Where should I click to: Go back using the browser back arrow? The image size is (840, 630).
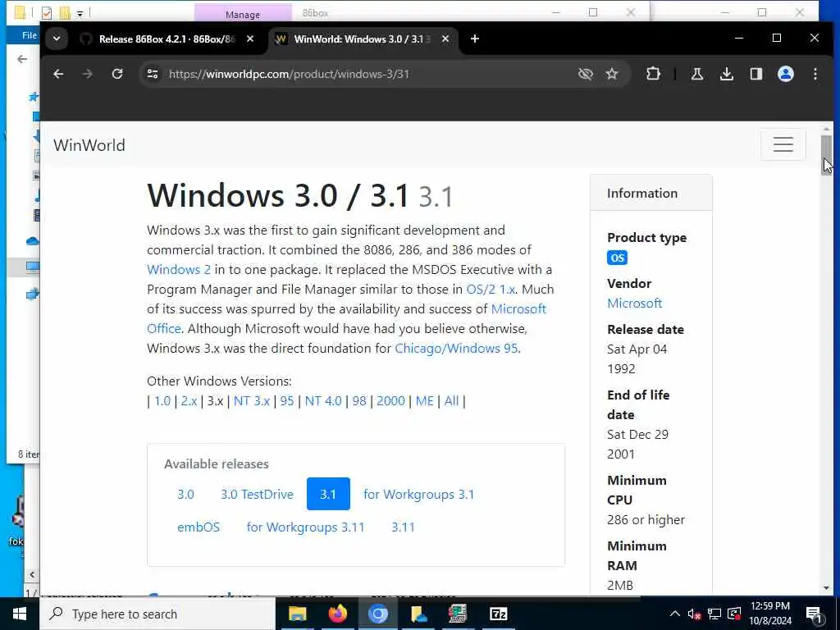pyautogui.click(x=58, y=74)
